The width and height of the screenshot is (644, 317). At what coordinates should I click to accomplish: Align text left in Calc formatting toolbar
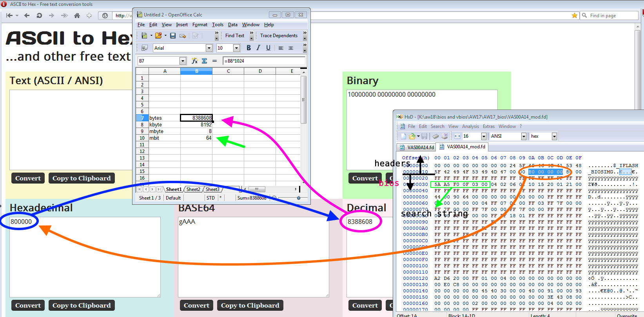[x=281, y=48]
